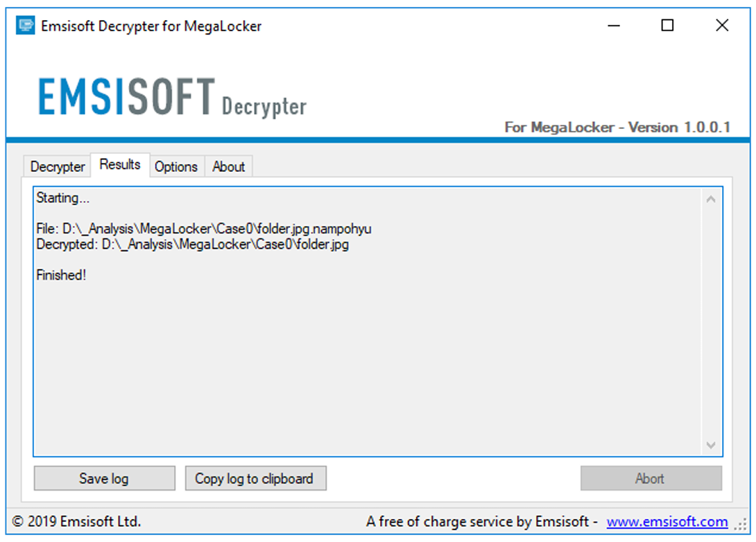The width and height of the screenshot is (756, 542).
Task: Click the 'For MegaLocker - Version 1.0.0.1' text
Action: coord(617,128)
